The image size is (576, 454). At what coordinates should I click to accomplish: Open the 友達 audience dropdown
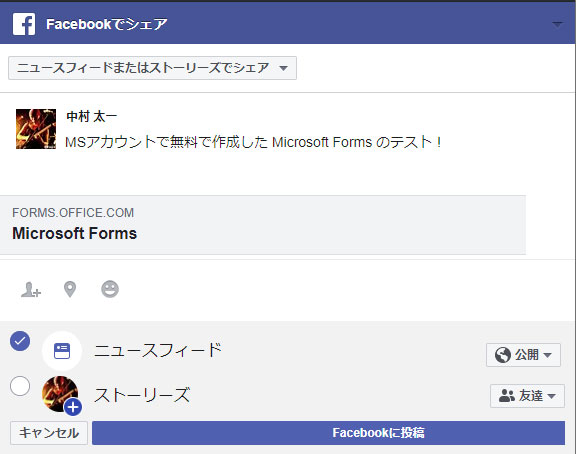click(527, 396)
